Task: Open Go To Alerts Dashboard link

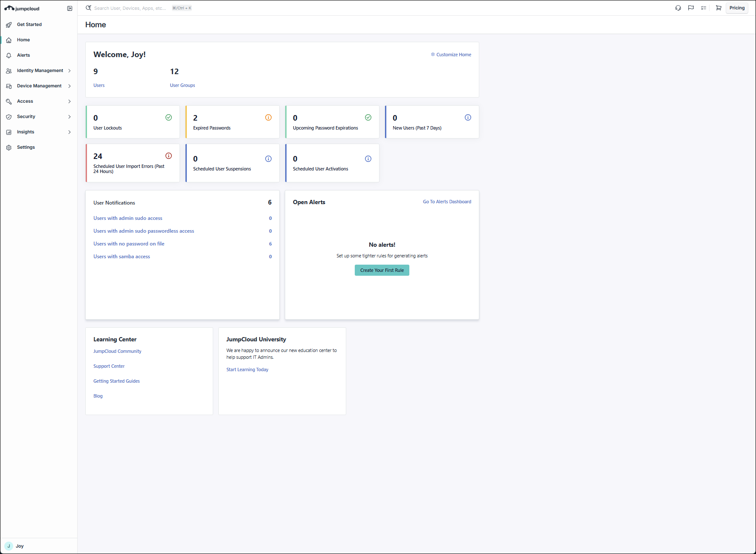Action: pos(447,202)
